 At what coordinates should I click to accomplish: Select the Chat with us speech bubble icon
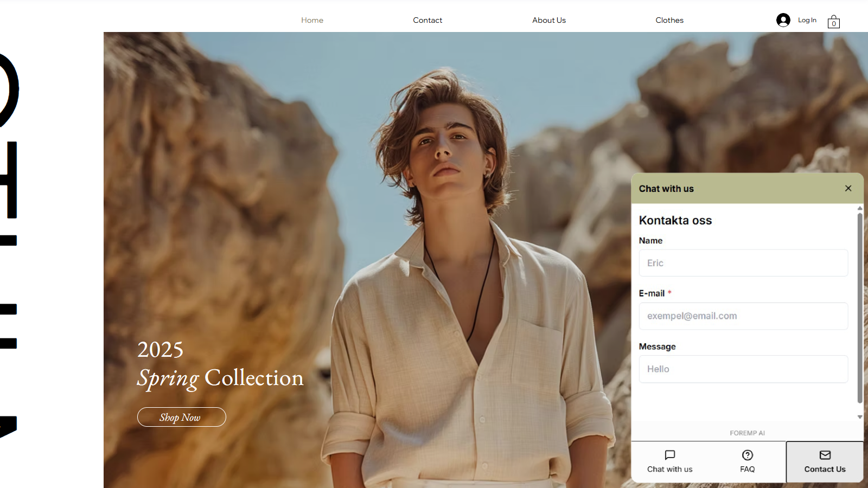tap(669, 455)
